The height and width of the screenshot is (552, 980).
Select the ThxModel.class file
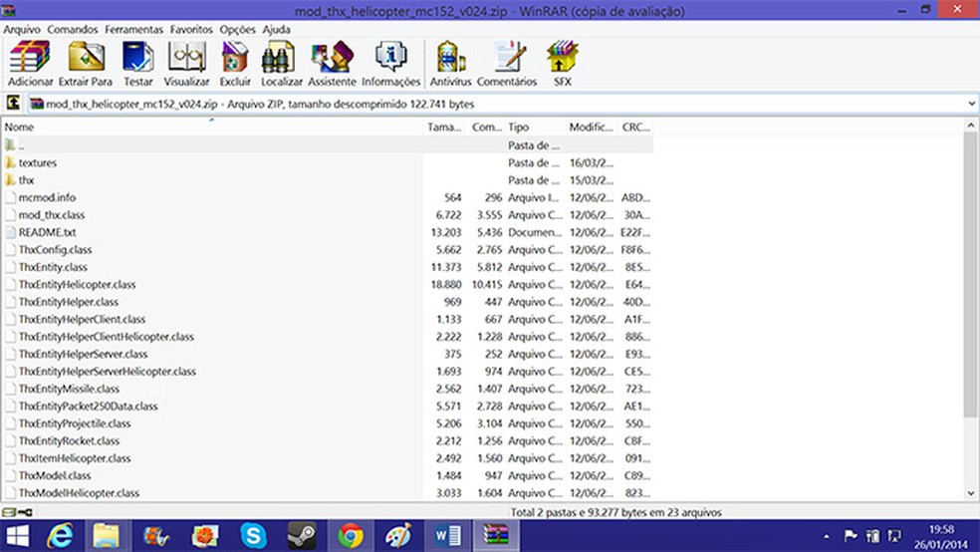[x=55, y=475]
